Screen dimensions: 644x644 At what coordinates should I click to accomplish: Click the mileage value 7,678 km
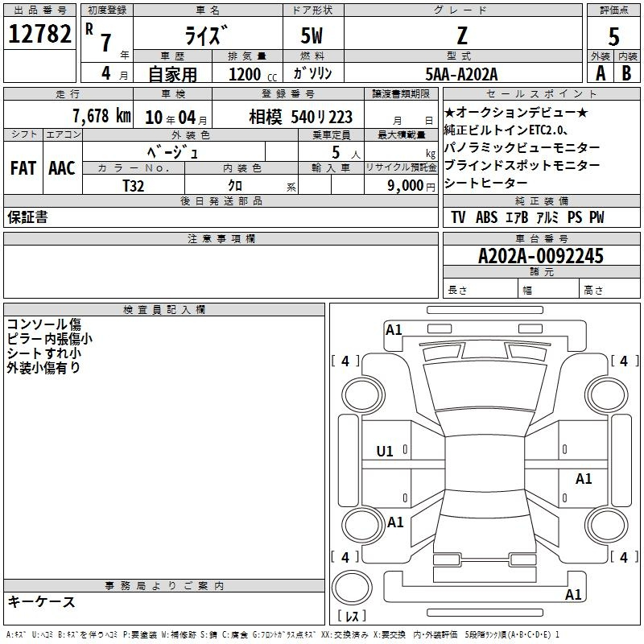pyautogui.click(x=101, y=116)
